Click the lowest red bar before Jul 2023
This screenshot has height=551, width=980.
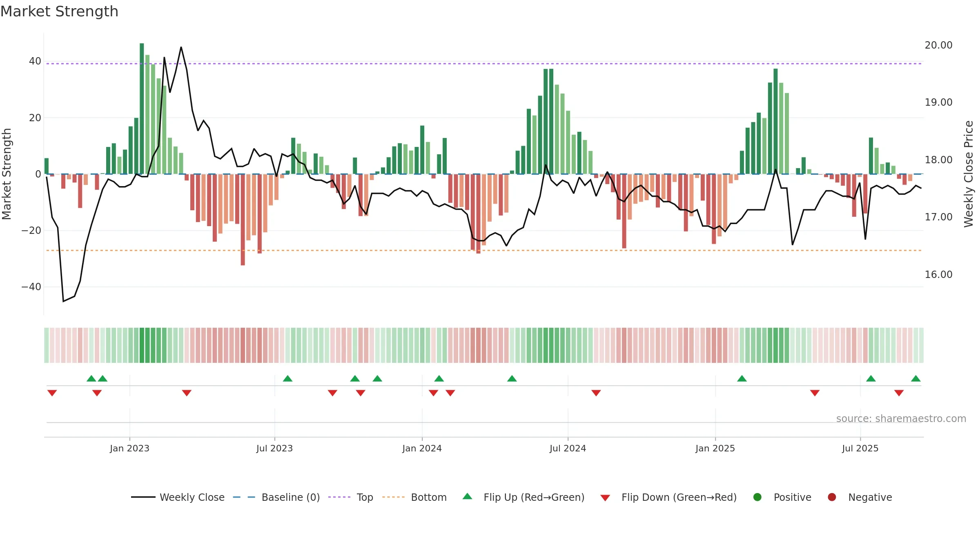pos(243,220)
